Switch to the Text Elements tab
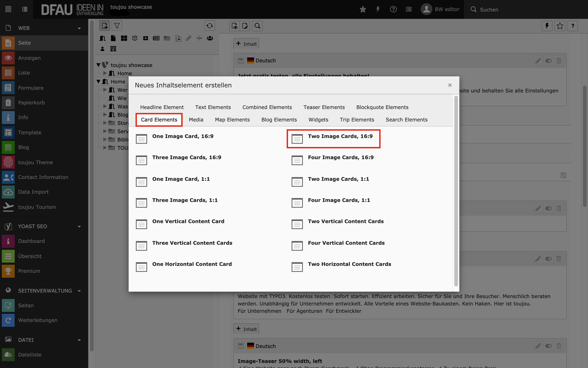The image size is (588, 368). pyautogui.click(x=213, y=107)
